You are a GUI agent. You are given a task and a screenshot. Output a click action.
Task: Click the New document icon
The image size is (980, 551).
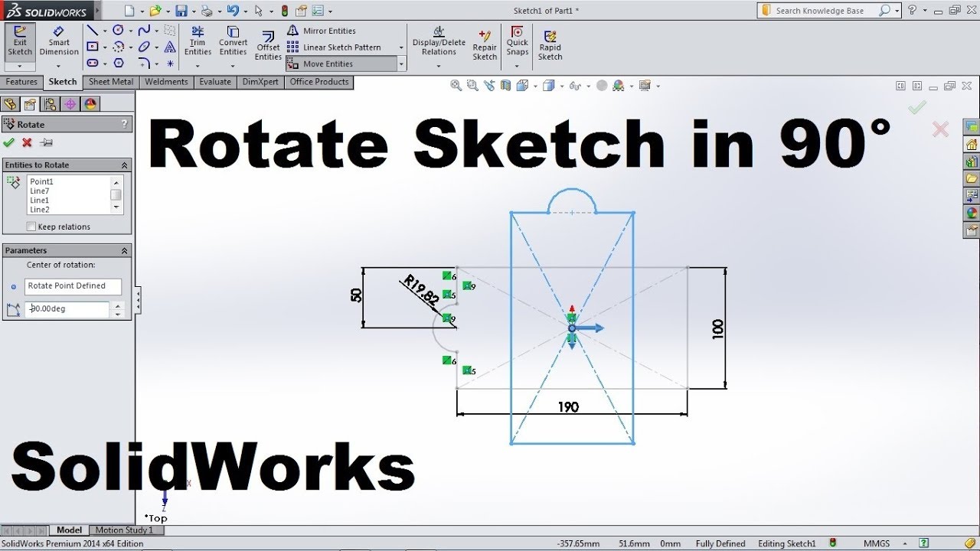[129, 11]
